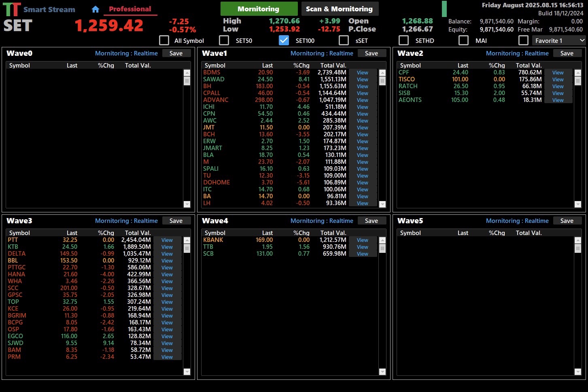Click the Balance amount 9,871,540.60

coord(497,21)
